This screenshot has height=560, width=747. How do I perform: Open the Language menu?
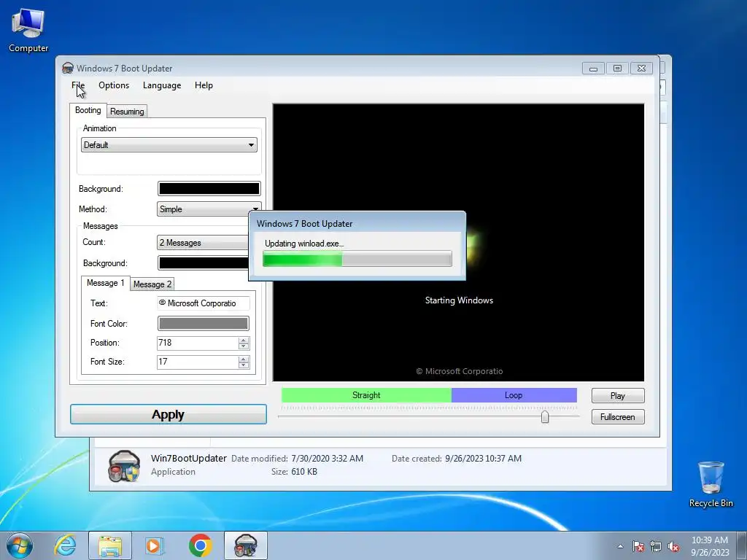click(x=162, y=85)
